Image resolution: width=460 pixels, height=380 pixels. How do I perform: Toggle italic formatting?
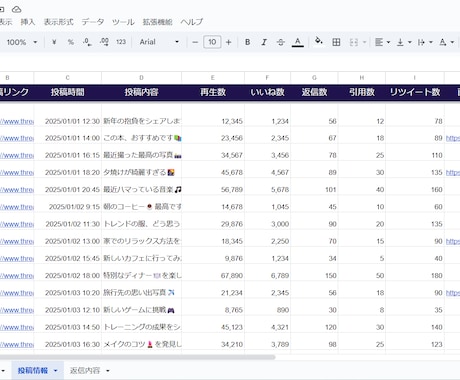pos(264,42)
